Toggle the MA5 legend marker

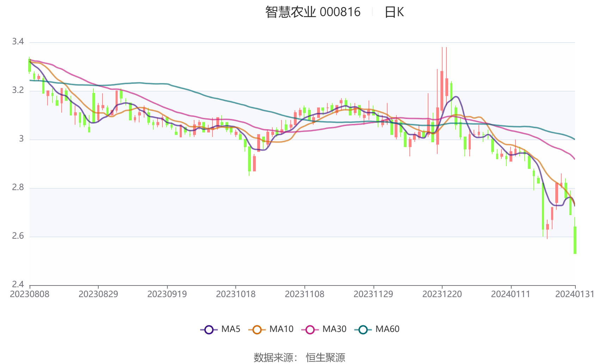(209, 330)
